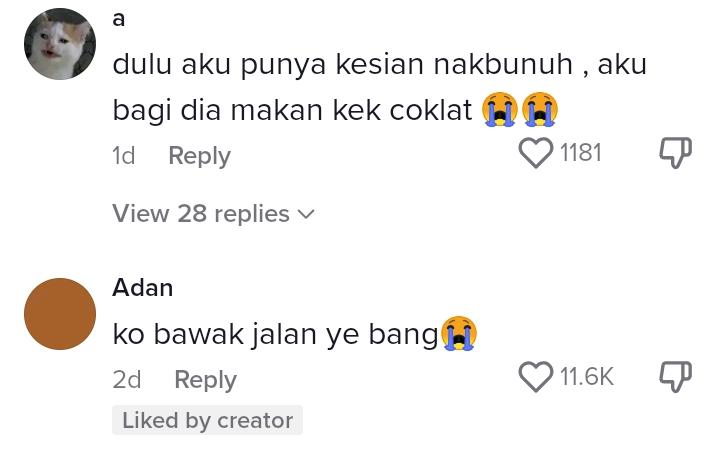The height and width of the screenshot is (450, 720).
Task: Click the Liked by creator badge
Action: point(207,421)
